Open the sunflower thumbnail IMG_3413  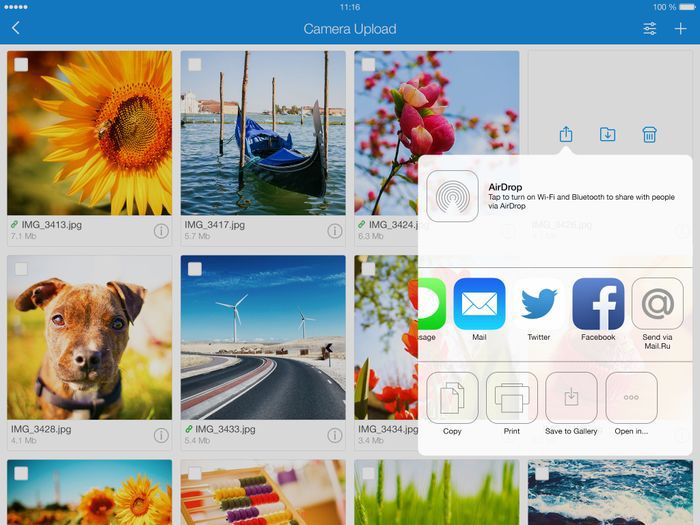[89, 133]
